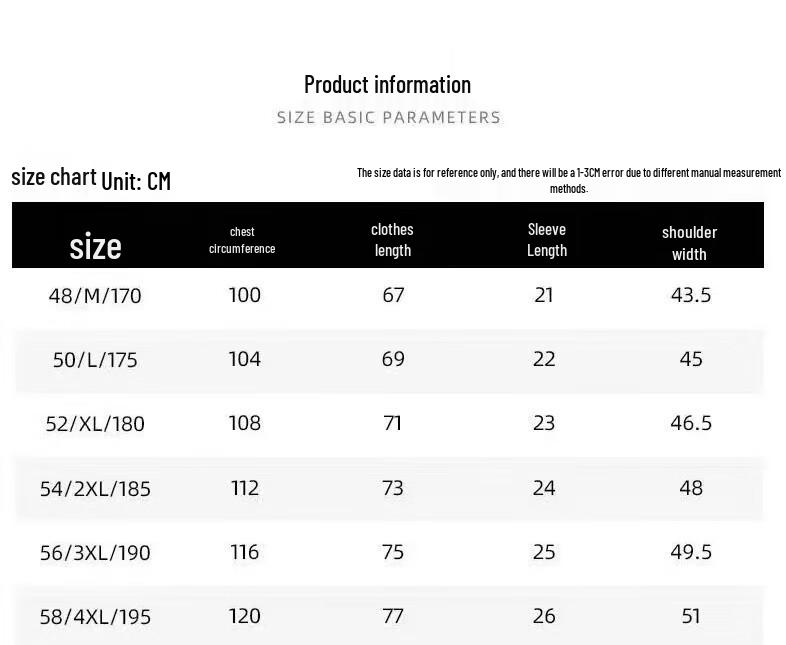The height and width of the screenshot is (645, 786).
Task: Select the 58/4XL/195 size row label
Action: (95, 617)
